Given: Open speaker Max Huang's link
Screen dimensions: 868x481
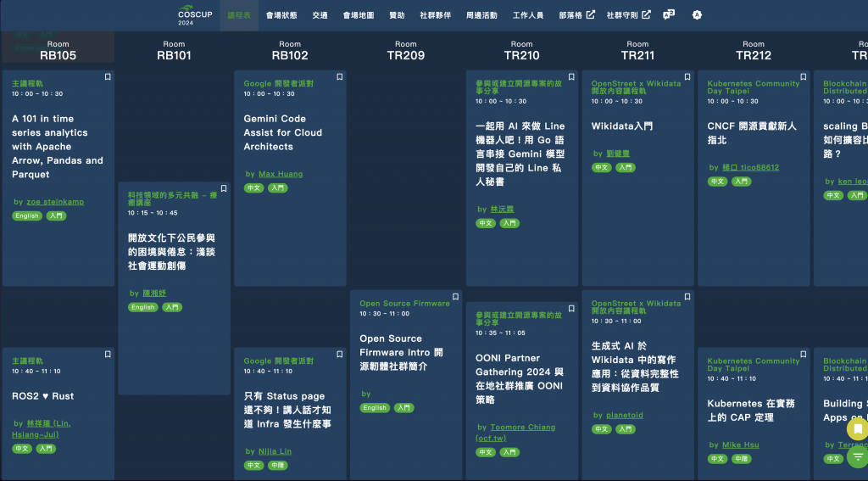Looking at the screenshot, I should pos(281,174).
